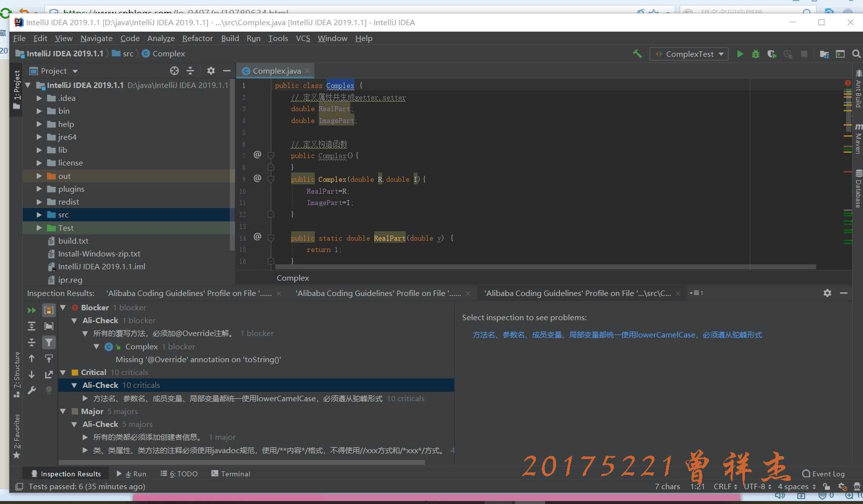Screen dimensions: 863x504
Task: Open the ComplexTest run configuration dropdown
Action: [690, 54]
